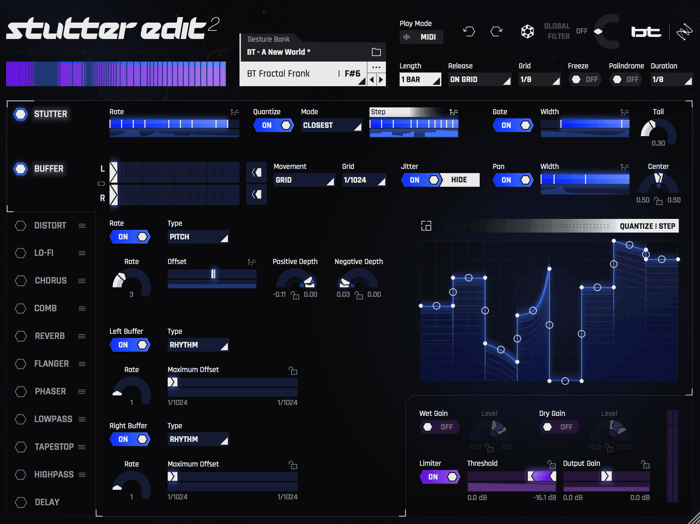Select the REVERB effect module
This screenshot has height=524, width=700.
[x=50, y=336]
